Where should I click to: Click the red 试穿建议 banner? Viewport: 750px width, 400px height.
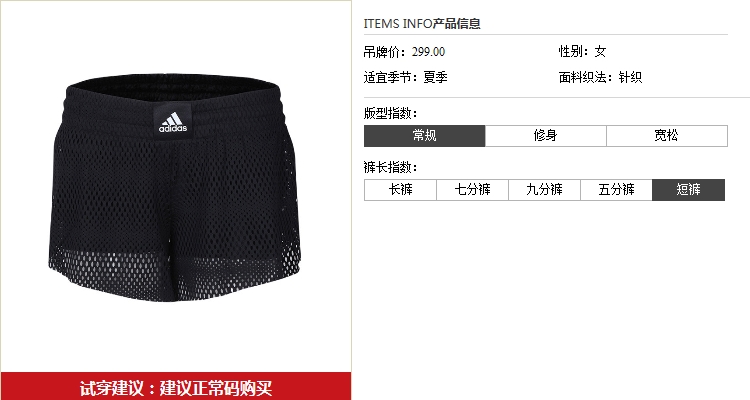tap(176, 387)
